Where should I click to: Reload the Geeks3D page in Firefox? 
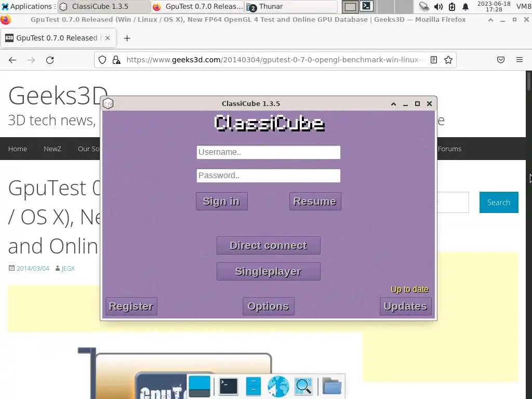[x=50, y=60]
